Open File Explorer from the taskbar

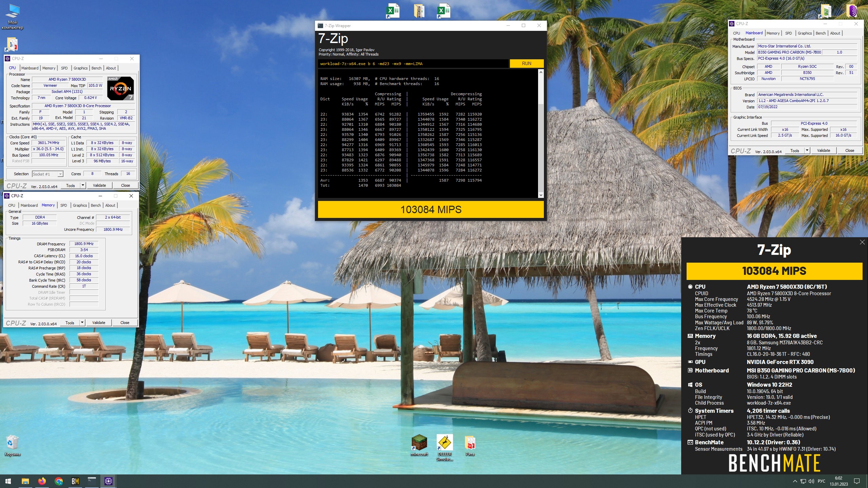25,481
